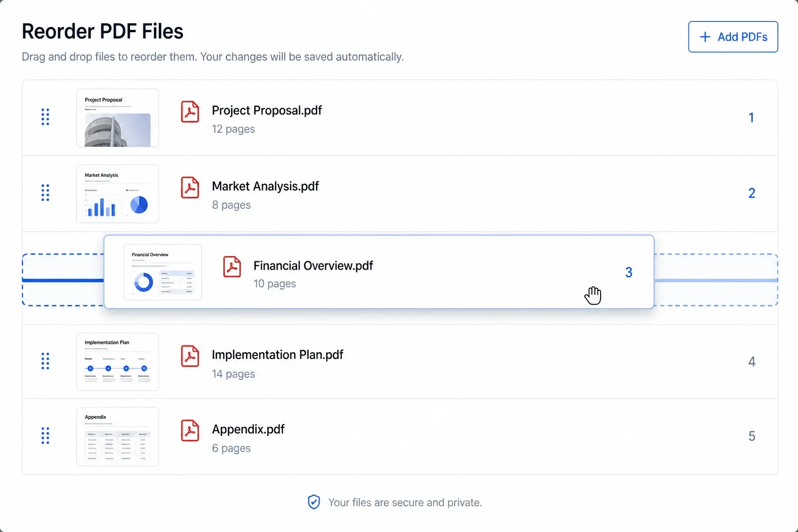Click the Add PDFs button

[733, 37]
